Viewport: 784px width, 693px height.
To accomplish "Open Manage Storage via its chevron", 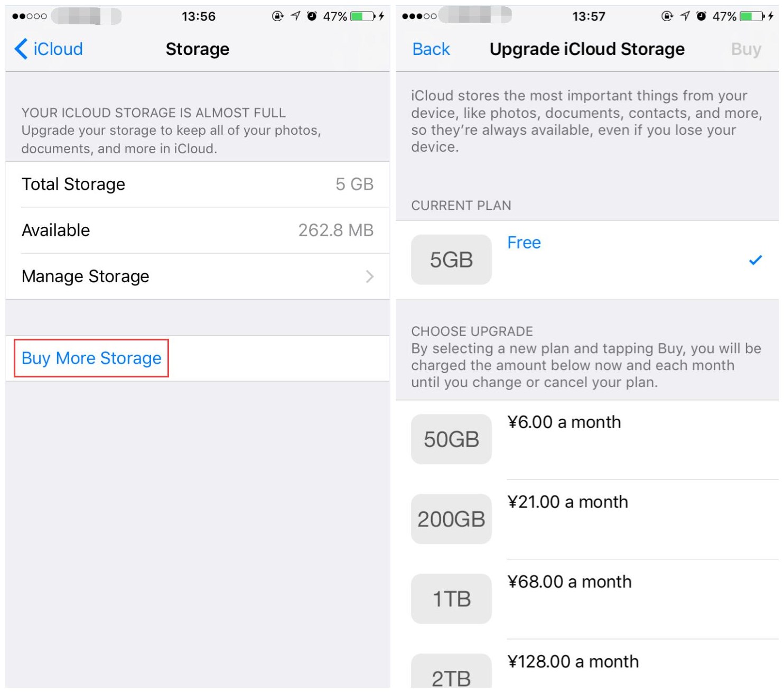I will click(369, 276).
